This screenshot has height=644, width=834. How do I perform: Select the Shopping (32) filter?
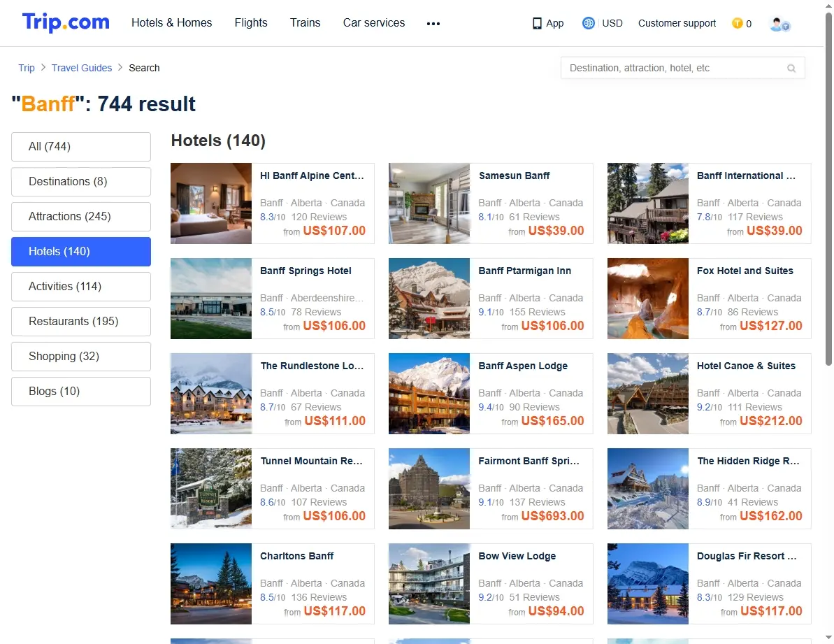[81, 357]
